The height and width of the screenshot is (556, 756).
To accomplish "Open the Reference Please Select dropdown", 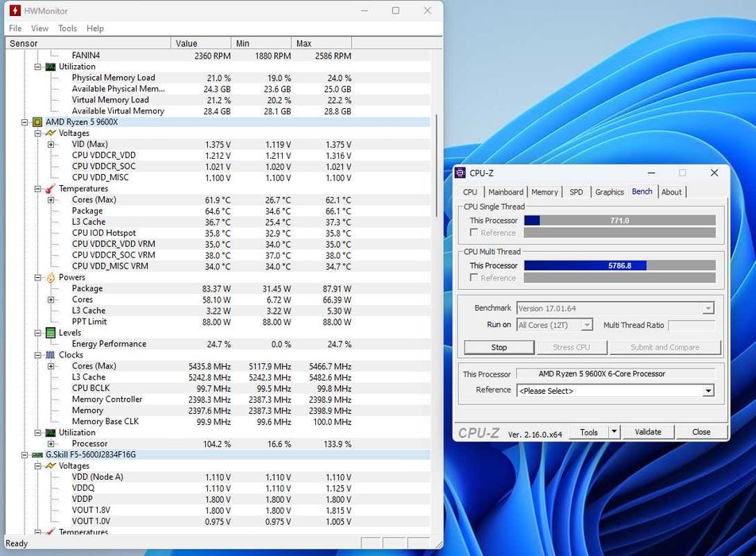I will coord(708,391).
